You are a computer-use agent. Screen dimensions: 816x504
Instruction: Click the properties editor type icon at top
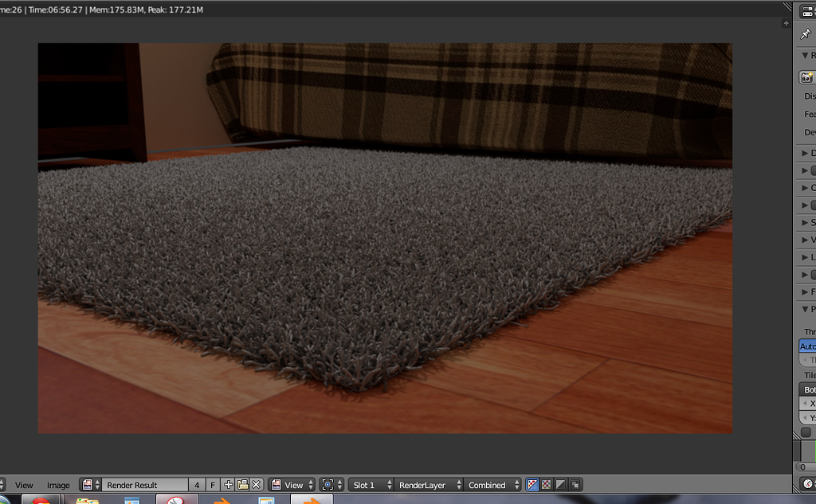pyautogui.click(x=808, y=11)
